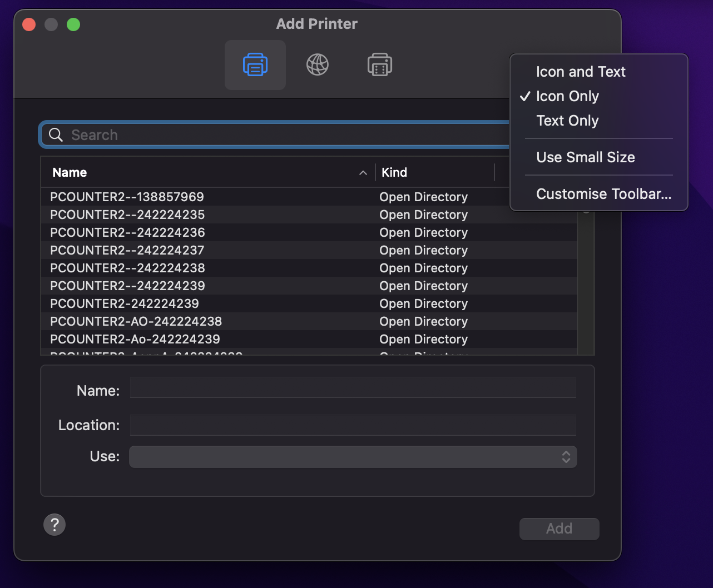Open the IP printer tab via globe icon
713x588 pixels.
click(x=317, y=64)
